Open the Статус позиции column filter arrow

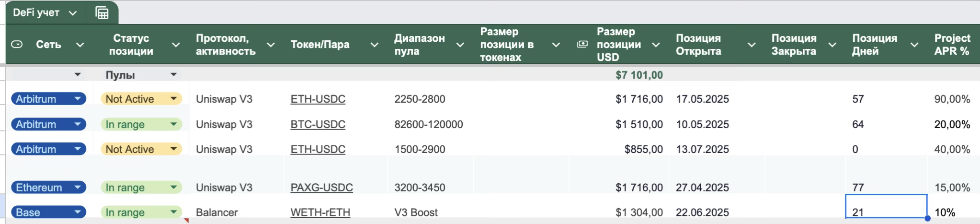(x=176, y=45)
